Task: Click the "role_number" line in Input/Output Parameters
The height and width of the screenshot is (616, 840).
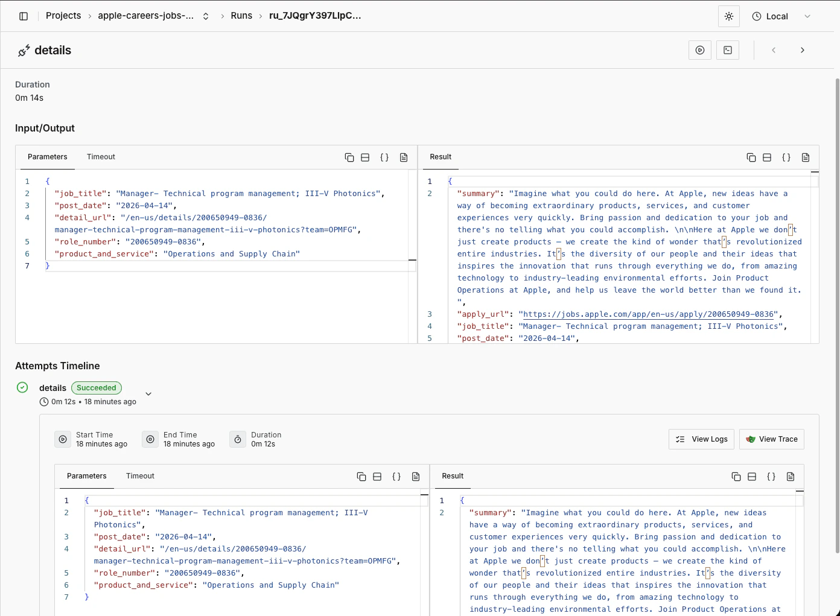Action: point(130,242)
